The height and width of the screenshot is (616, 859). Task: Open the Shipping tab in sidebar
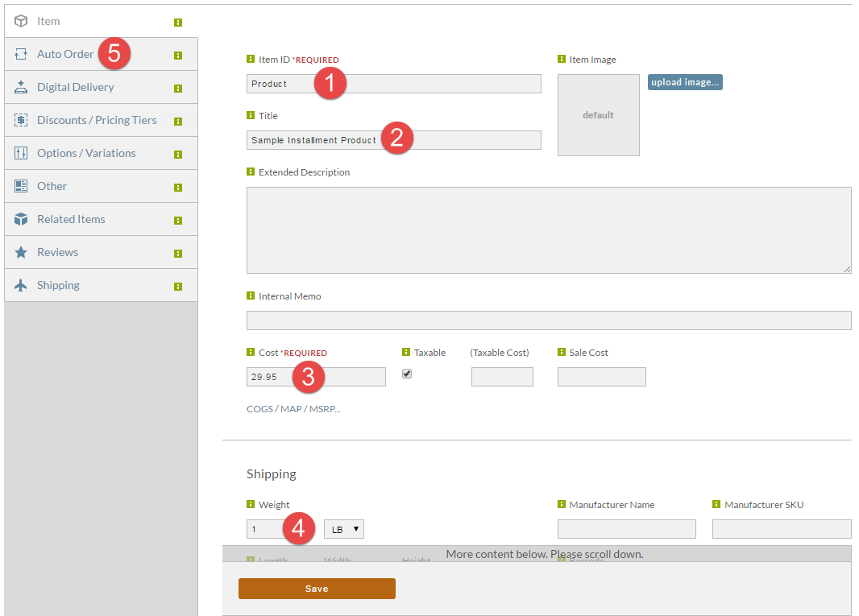coord(101,285)
